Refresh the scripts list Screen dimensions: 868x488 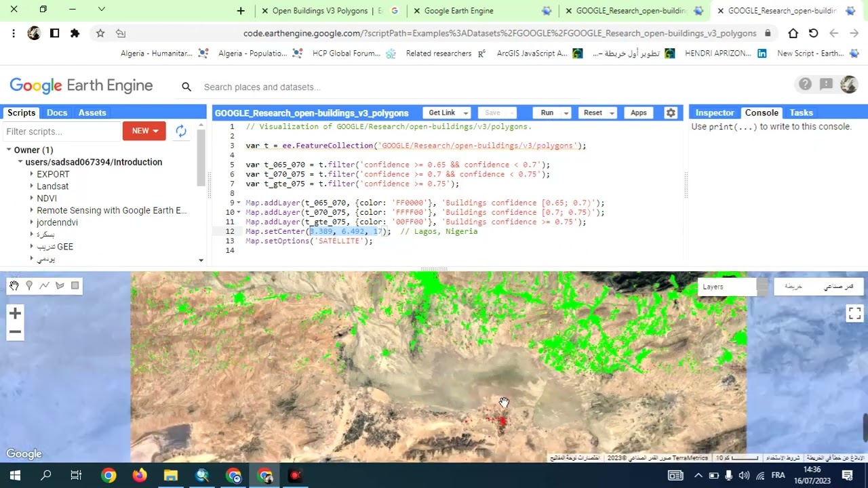(181, 131)
